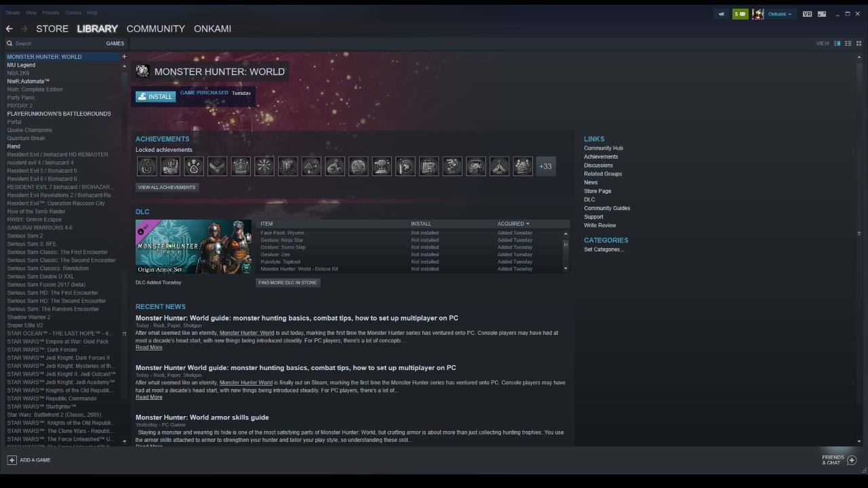Open the green inbox notifications icon

coord(740,14)
